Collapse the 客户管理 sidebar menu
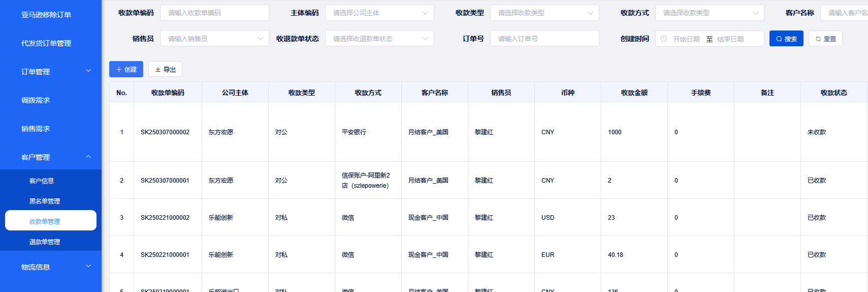The width and height of the screenshot is (868, 292). click(51, 157)
